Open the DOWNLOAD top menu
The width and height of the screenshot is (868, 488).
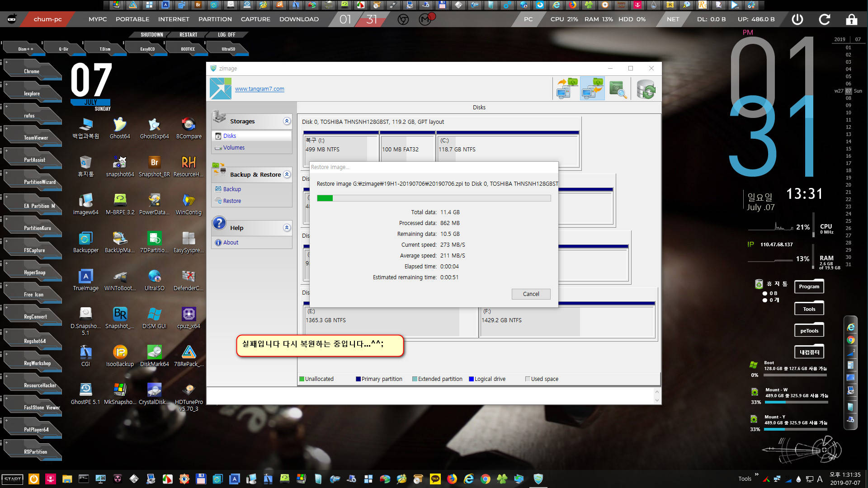pyautogui.click(x=299, y=19)
